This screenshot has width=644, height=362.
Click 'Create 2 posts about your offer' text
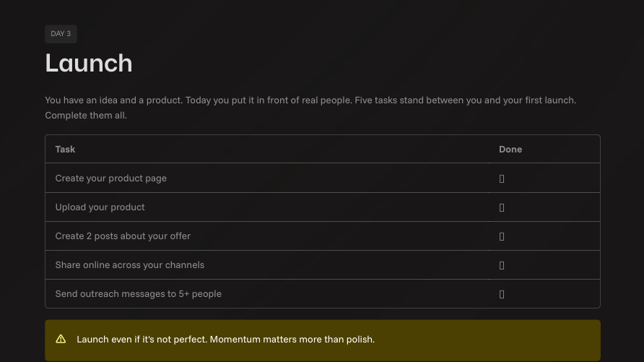[123, 236]
